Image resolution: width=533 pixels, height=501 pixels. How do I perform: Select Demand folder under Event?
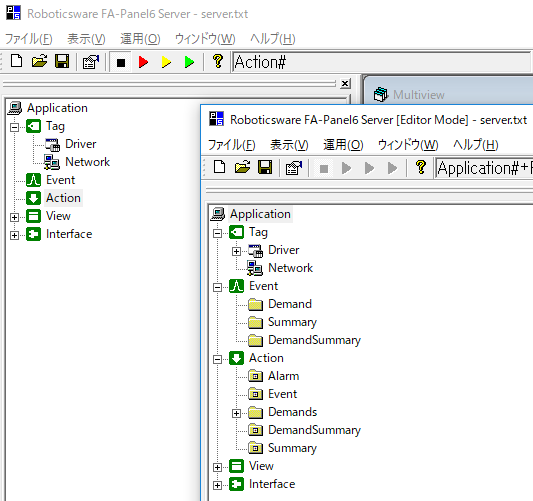point(290,304)
